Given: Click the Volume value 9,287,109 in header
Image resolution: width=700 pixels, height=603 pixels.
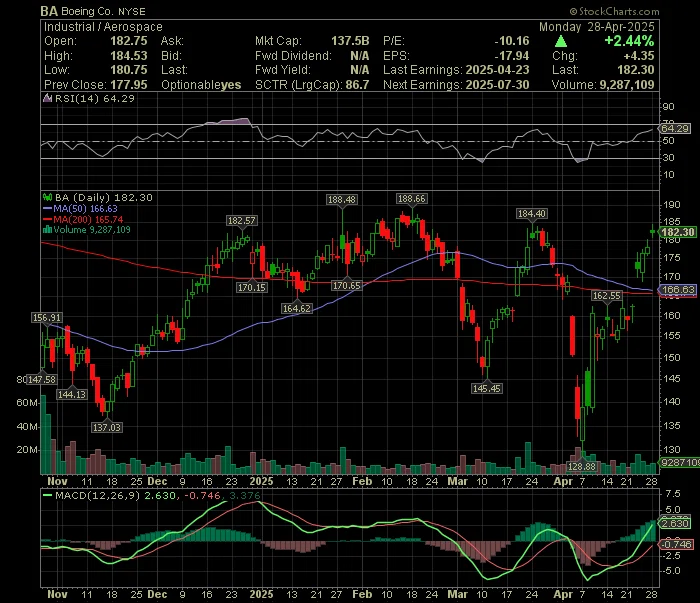Looking at the screenshot, I should (x=627, y=85).
